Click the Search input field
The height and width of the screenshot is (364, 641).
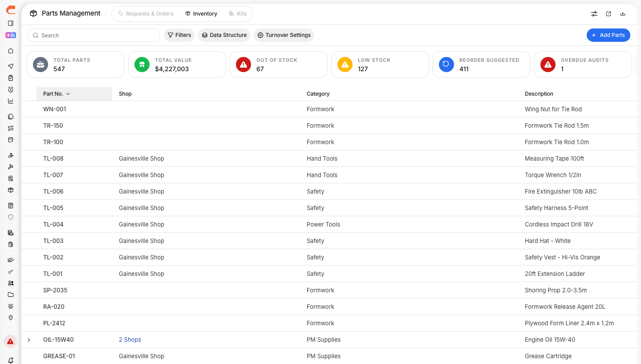(93, 35)
